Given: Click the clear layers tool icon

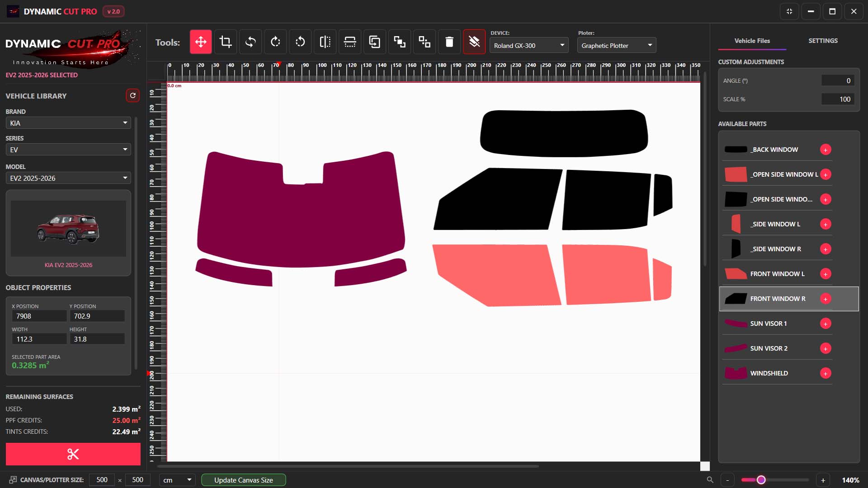Looking at the screenshot, I should click(x=474, y=42).
